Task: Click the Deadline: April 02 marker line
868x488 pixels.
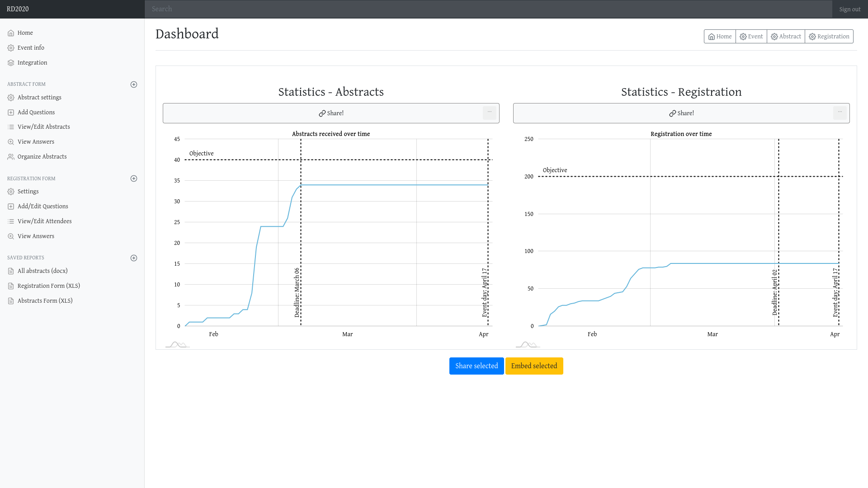Action: tap(778, 232)
